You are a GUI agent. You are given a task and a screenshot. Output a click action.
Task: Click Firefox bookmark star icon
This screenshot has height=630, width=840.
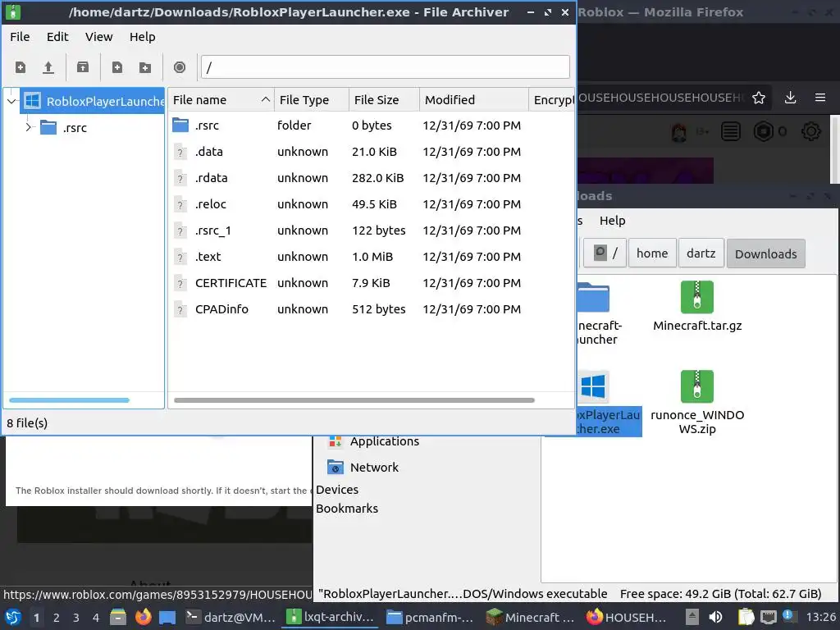coord(759,98)
